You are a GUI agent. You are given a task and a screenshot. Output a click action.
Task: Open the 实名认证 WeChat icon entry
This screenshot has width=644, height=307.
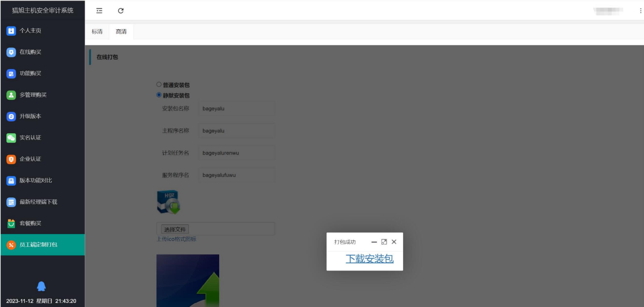click(x=11, y=138)
